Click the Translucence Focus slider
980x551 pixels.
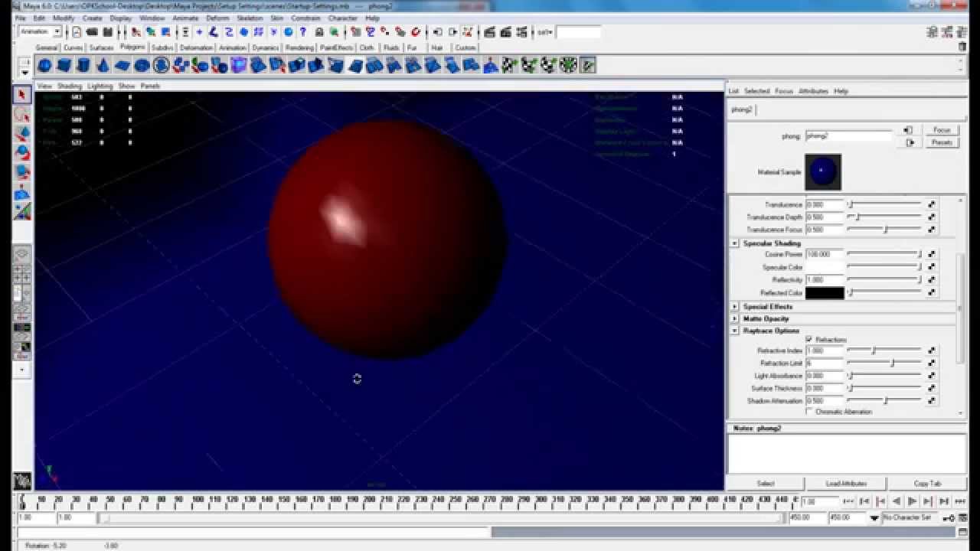[x=884, y=230]
